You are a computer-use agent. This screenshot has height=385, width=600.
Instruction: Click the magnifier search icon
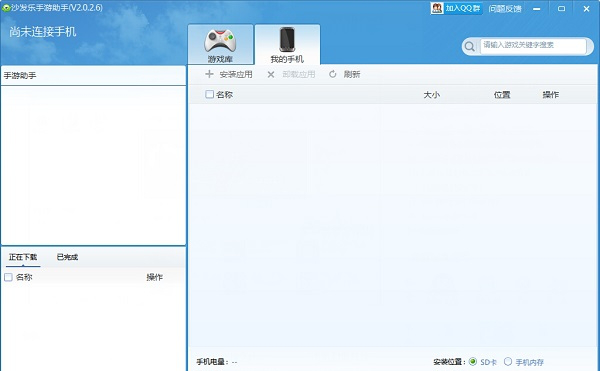pos(469,47)
